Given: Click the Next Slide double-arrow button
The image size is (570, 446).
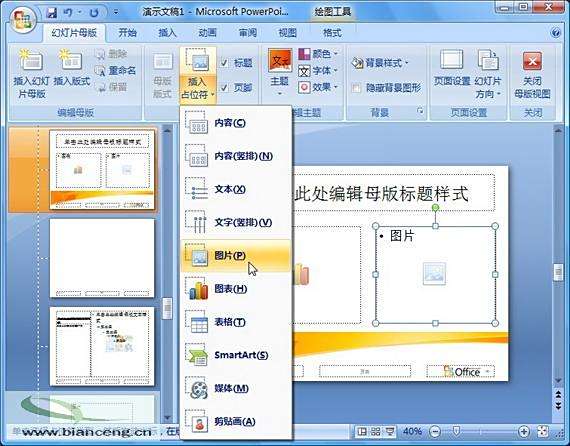Looking at the screenshot, I should pyautogui.click(x=558, y=406).
